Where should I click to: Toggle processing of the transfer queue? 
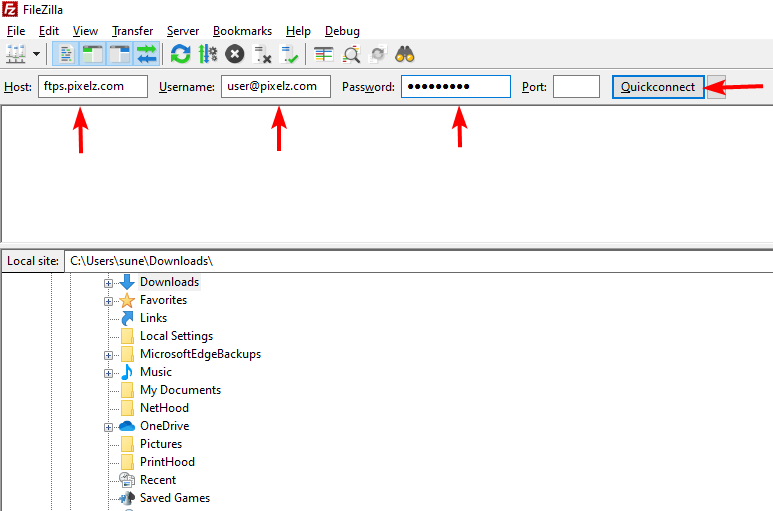coord(208,54)
